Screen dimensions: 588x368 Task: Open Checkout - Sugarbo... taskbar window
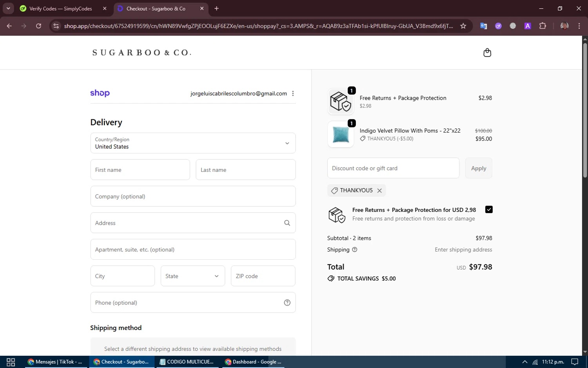121,362
